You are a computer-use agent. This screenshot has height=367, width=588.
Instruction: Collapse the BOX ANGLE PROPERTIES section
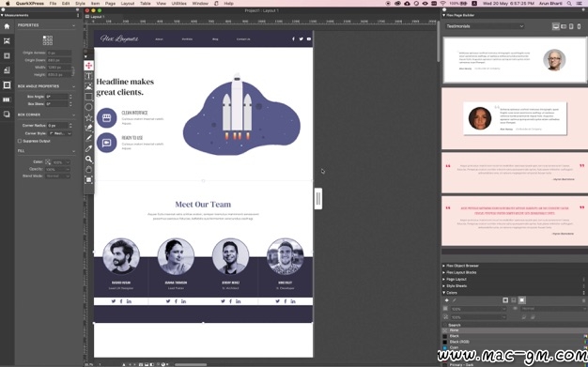point(73,86)
